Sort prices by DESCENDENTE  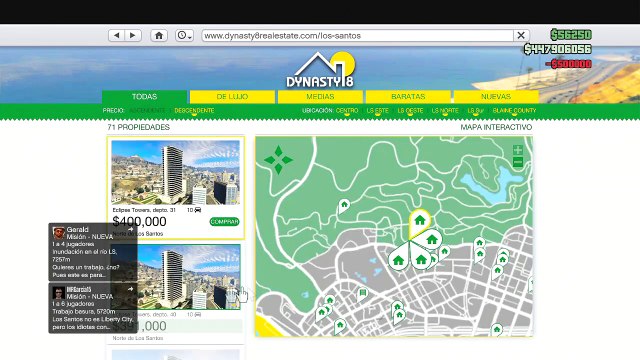(x=194, y=111)
